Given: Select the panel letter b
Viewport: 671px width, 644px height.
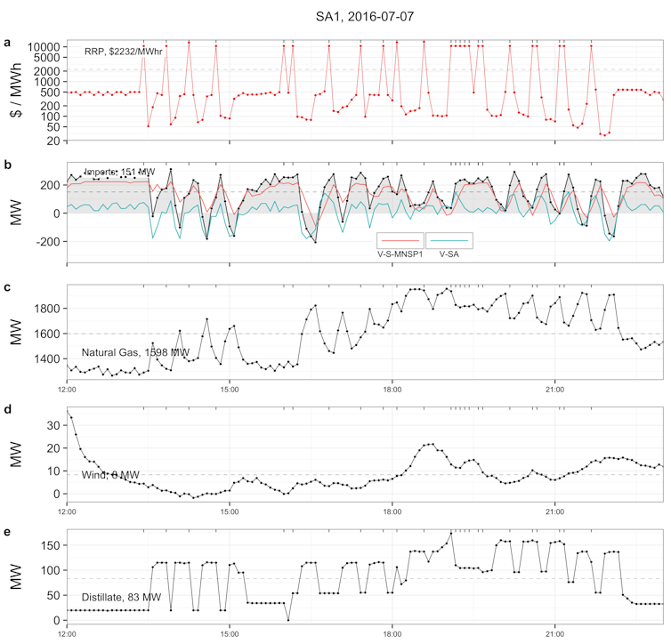Looking at the screenshot, I should point(8,165).
